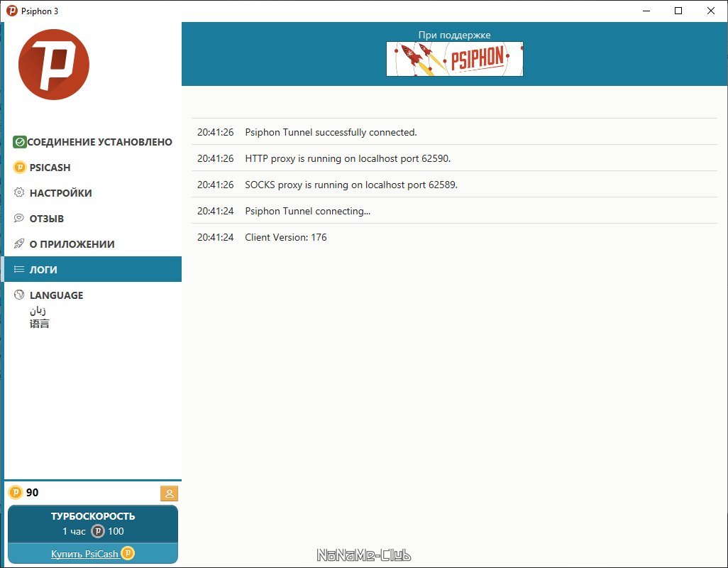Click the gray coin icon beside 100
728x568 pixels.
point(97,531)
